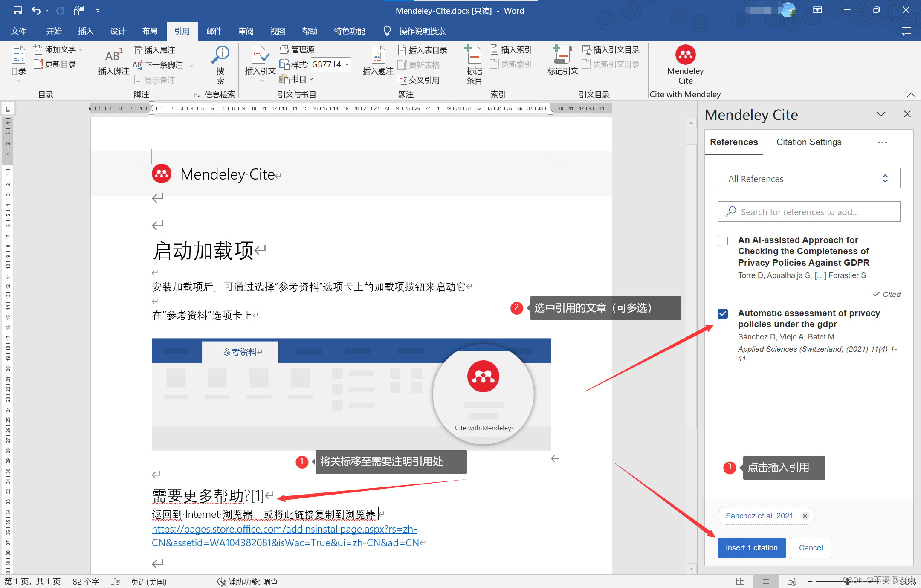Check the AI-assisted Approach reference checkbox
Viewport: 921px width, 588px height.
(x=723, y=240)
